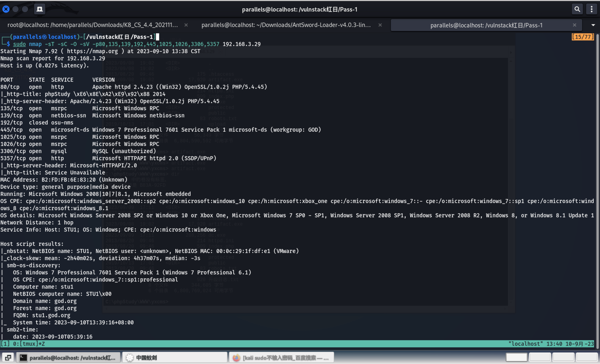This screenshot has width=600, height=364.
Task: Click the clock-skew mean line
Action: pyautogui.click(x=100, y=258)
